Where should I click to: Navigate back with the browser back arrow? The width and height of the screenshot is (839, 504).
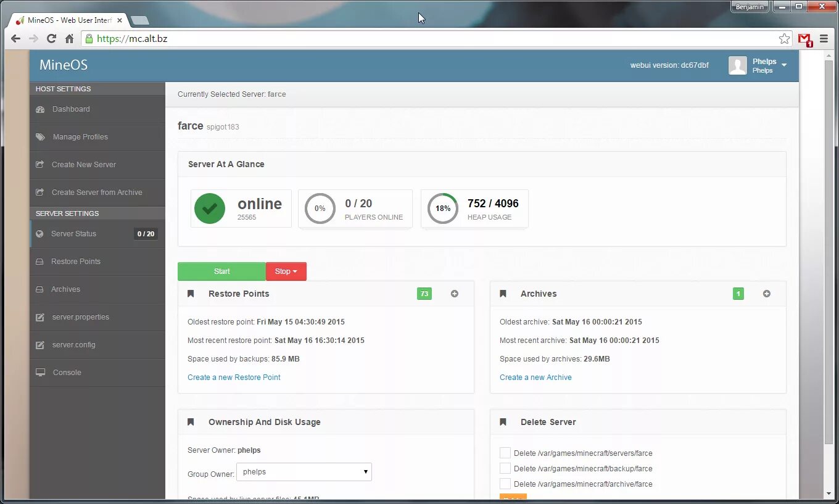(15, 38)
